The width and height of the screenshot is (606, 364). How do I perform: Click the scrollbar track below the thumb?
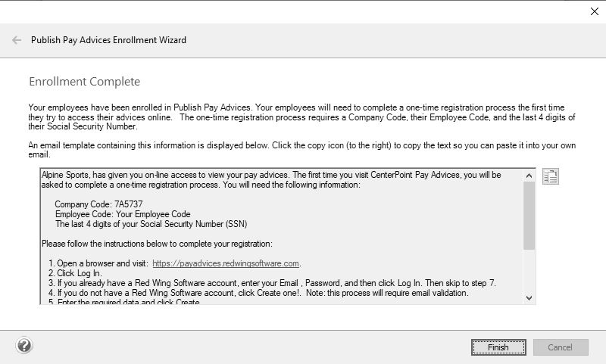(529, 272)
